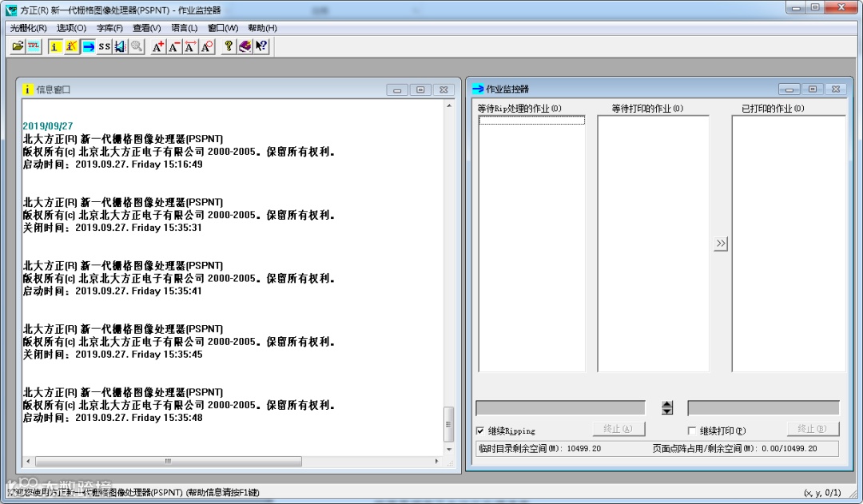Click the 临时目录剩余空间 10499.20 text
This screenshot has width=863, height=504.
click(540, 448)
